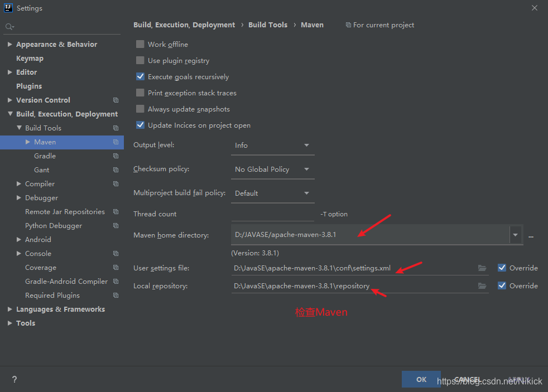The height and width of the screenshot is (392, 548).
Task: Expand Appearance & Behavior section
Action: (10, 45)
